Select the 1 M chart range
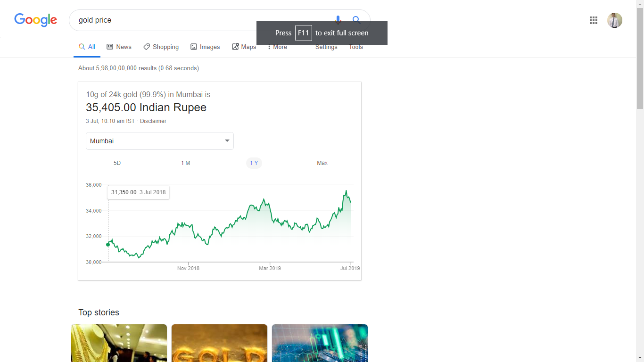Screen dimensions: 644x362 (186, 163)
